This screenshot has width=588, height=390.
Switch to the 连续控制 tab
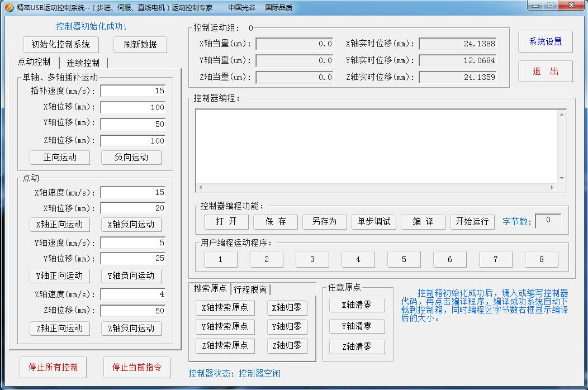point(83,63)
